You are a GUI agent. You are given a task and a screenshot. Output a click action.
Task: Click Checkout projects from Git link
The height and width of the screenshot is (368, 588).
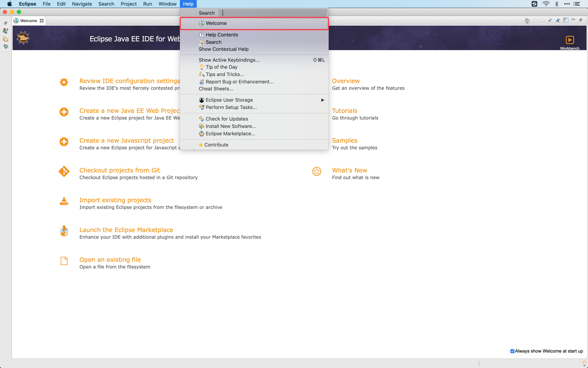point(120,170)
